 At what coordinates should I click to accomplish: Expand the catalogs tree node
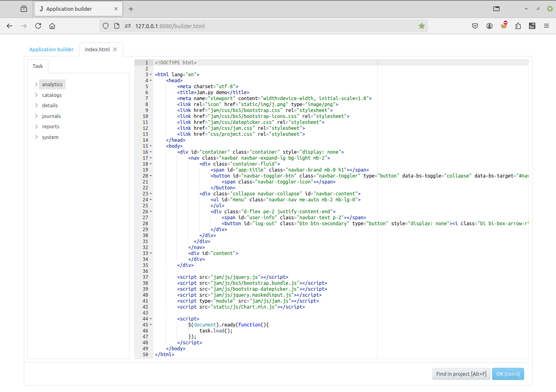click(36, 95)
